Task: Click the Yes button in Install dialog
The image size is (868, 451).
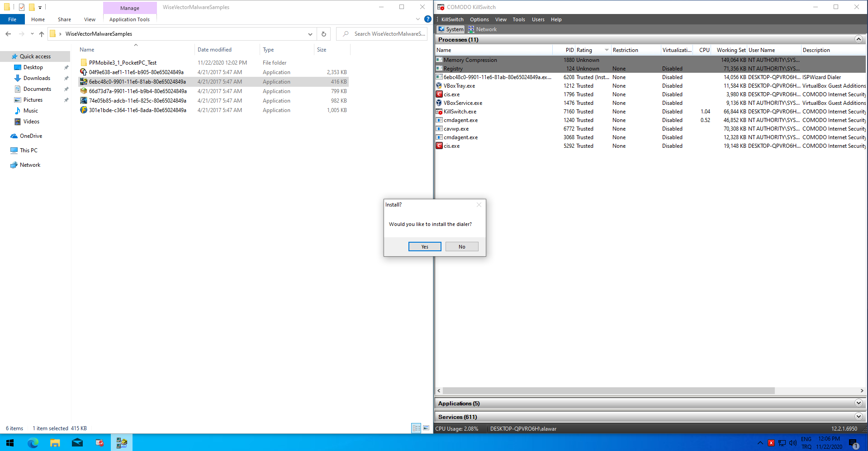Action: [425, 247]
